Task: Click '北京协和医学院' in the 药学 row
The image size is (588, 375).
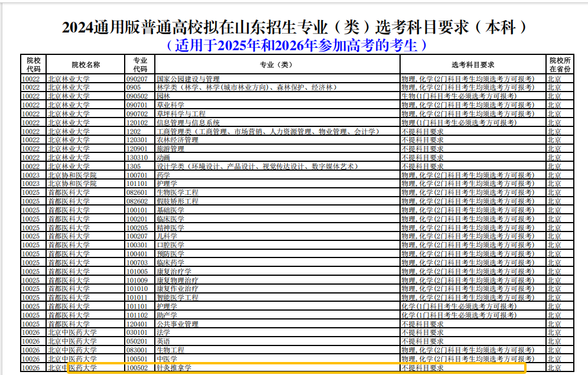Action: click(72, 175)
